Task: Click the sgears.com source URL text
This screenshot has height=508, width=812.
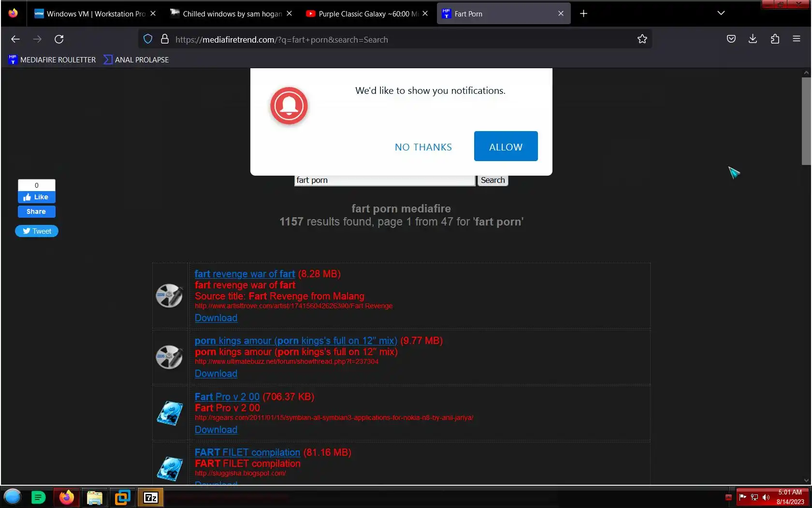Action: (x=334, y=418)
